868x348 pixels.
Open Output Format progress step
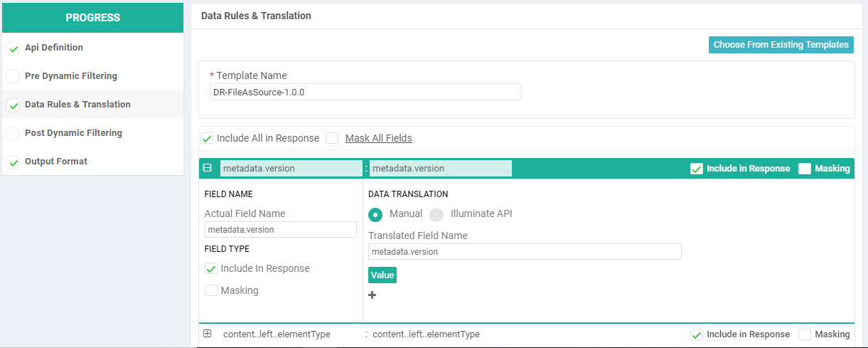click(56, 162)
